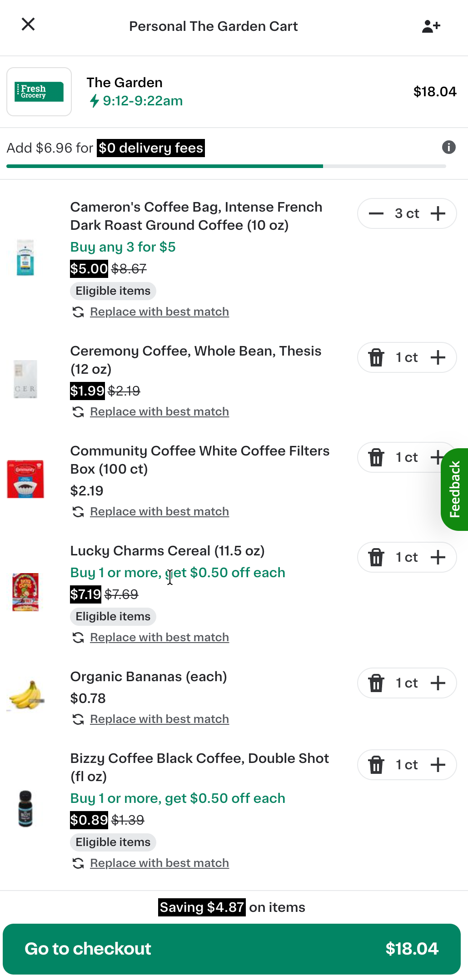The image size is (468, 980).
Task: Delete Community Coffee Filters via trash icon
Action: (x=376, y=457)
